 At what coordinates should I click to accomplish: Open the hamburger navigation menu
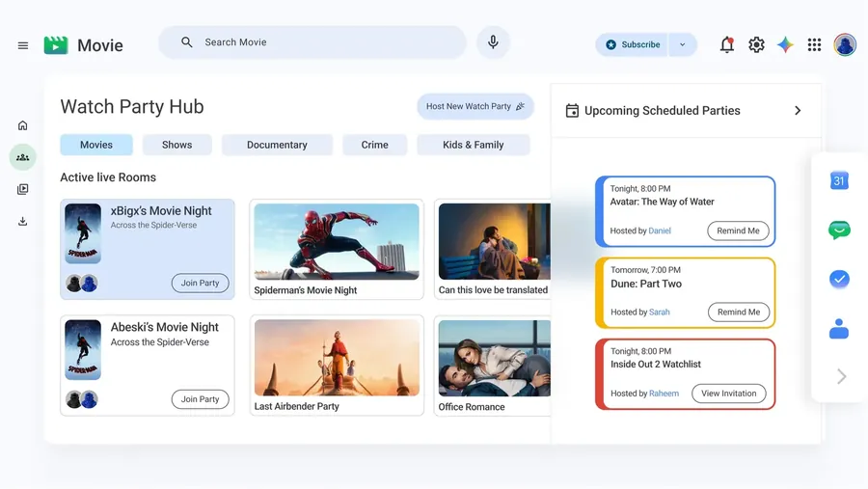pos(23,45)
